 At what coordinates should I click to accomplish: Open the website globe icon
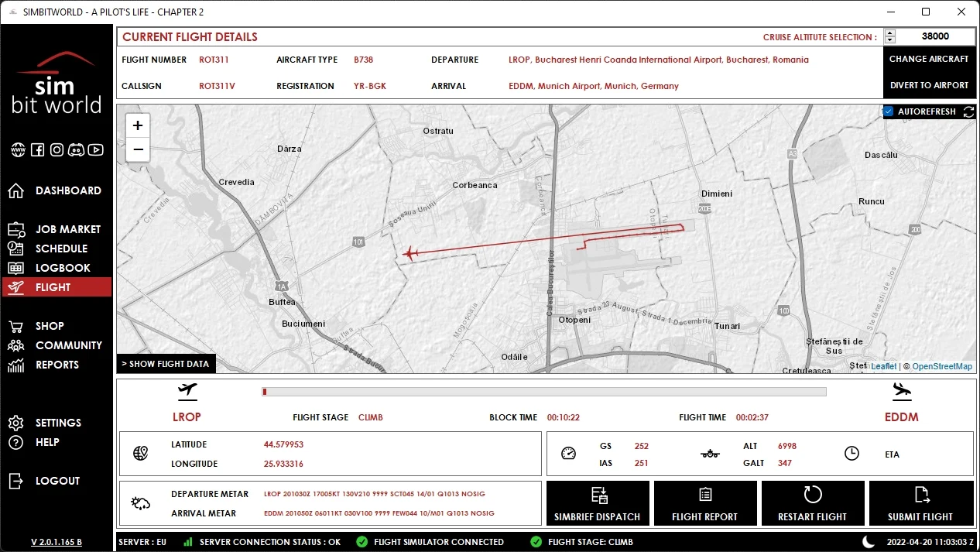(x=18, y=150)
